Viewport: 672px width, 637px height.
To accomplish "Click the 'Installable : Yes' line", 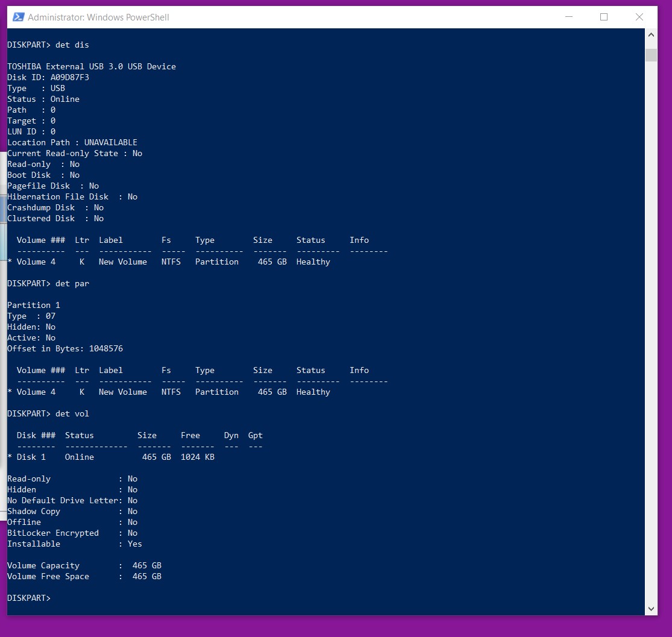I will point(75,544).
